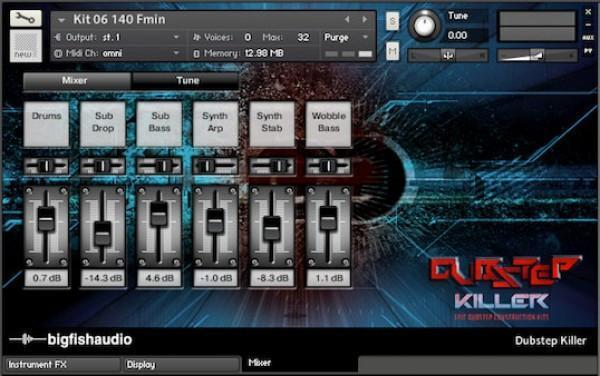Expand the instrument header collapse arrow
The height and width of the screenshot is (376, 600).
tap(61, 20)
